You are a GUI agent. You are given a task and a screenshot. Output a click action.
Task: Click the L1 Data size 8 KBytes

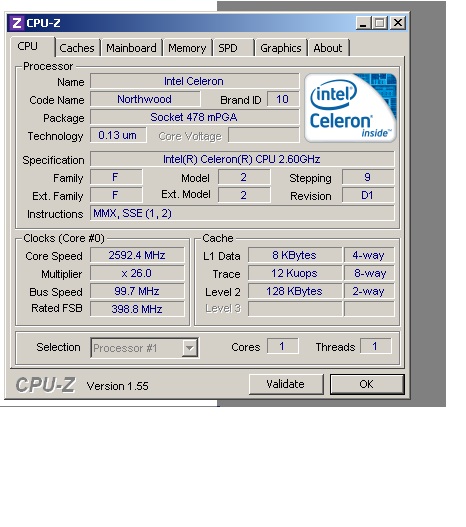coord(295,255)
